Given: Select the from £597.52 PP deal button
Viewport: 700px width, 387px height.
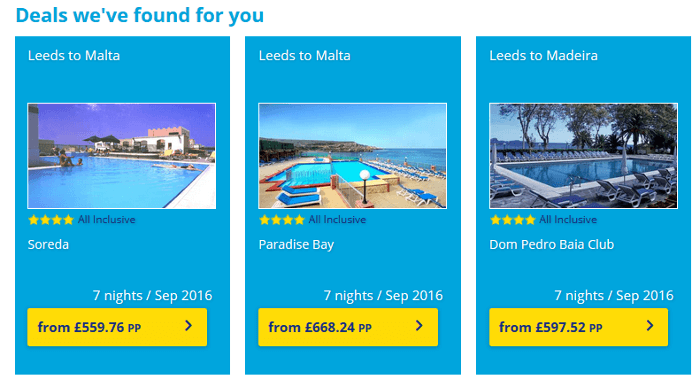Looking at the screenshot, I should (x=579, y=327).
